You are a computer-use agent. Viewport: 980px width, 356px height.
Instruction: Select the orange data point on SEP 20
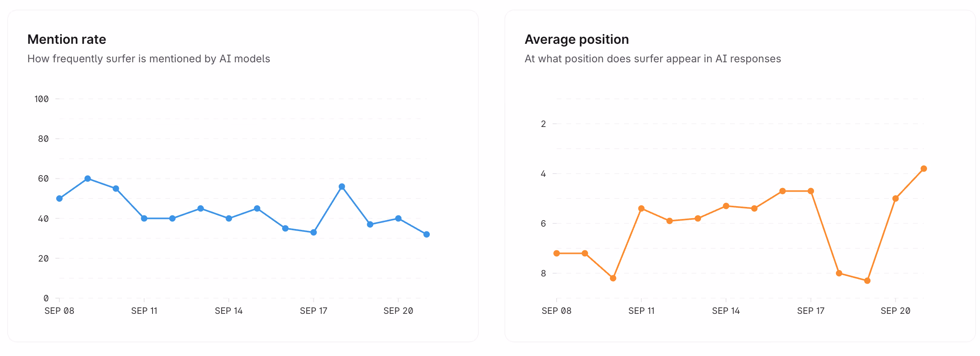895,198
